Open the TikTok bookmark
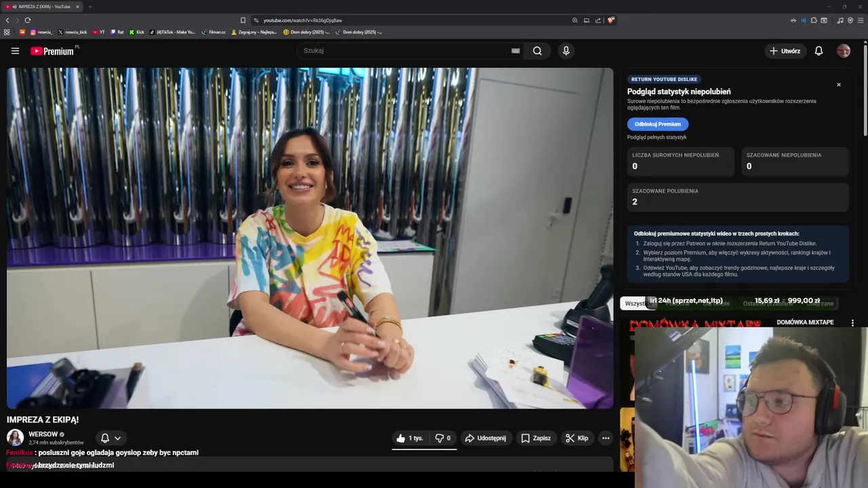 click(172, 32)
